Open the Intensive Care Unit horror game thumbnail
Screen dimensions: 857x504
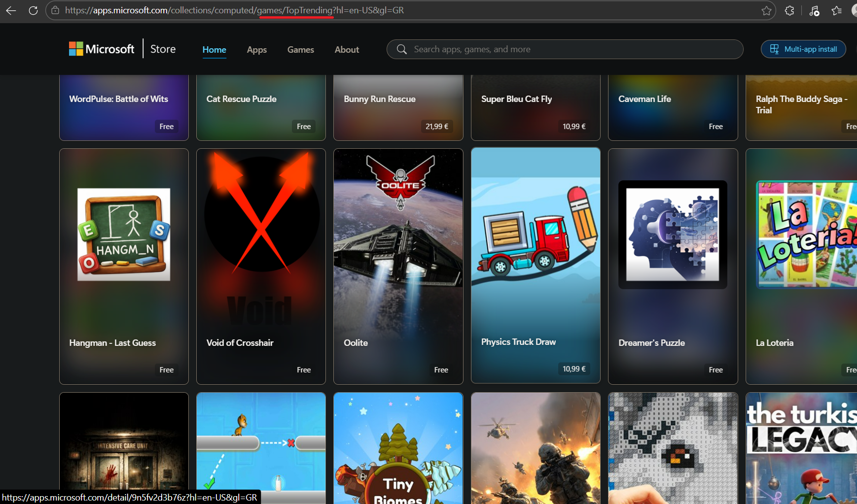pyautogui.click(x=124, y=448)
